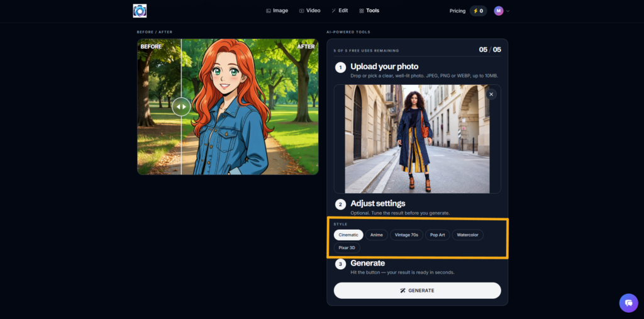Open the user avatar M profile
The width and height of the screenshot is (644, 319).
tap(499, 11)
